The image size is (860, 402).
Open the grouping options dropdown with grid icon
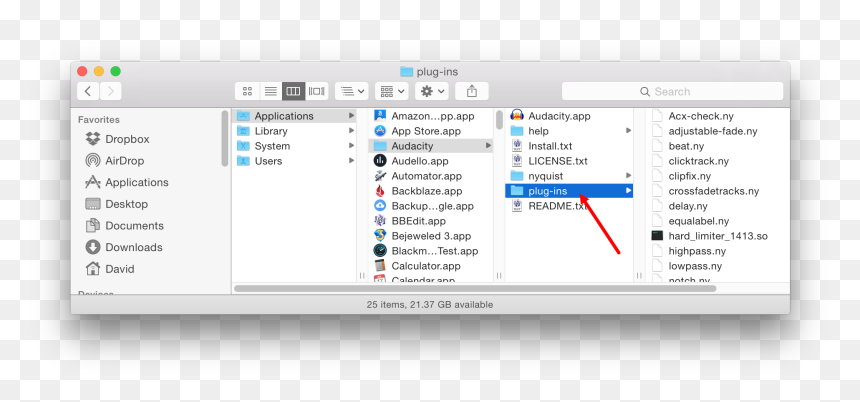point(392,91)
